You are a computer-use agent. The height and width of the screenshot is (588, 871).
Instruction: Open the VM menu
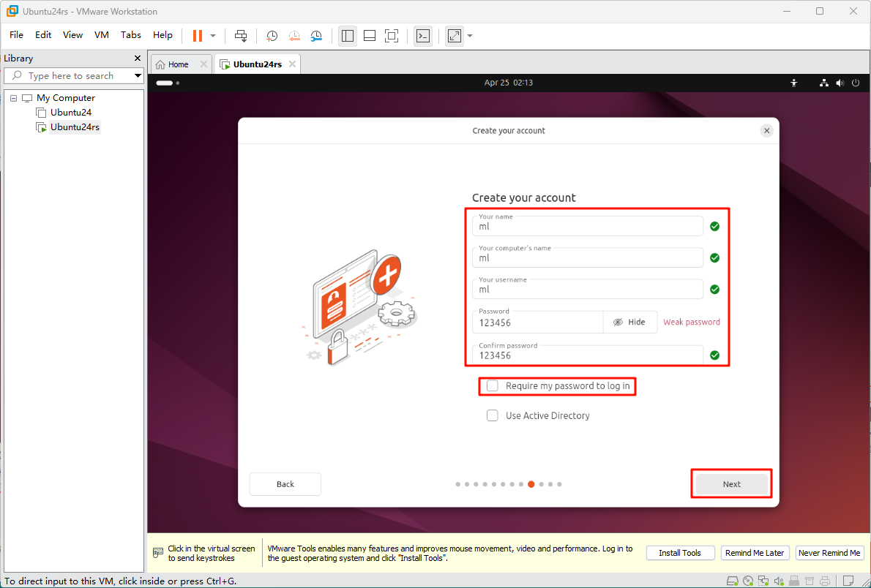[x=102, y=35]
